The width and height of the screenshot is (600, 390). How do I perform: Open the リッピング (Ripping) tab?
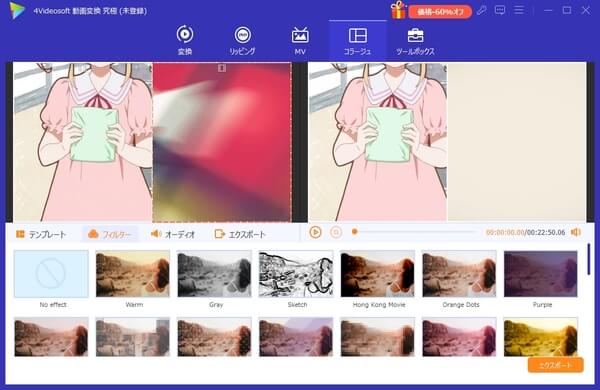point(242,40)
